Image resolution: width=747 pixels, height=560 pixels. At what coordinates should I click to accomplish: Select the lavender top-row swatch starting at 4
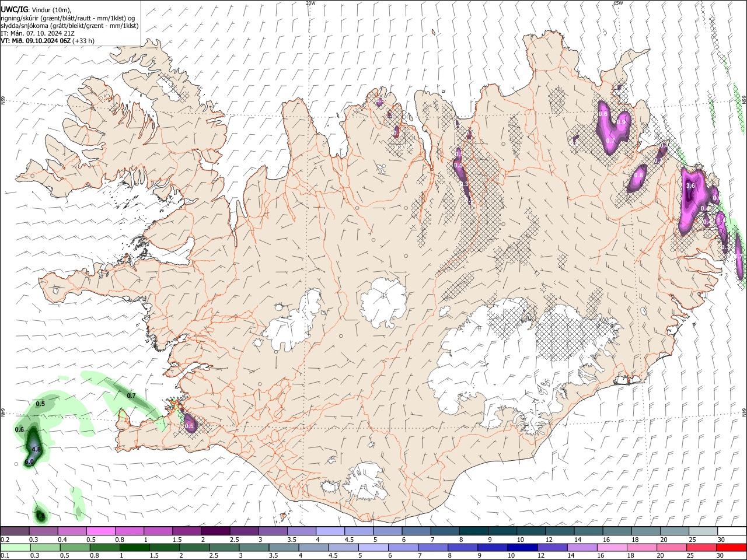pyautogui.click(x=330, y=531)
